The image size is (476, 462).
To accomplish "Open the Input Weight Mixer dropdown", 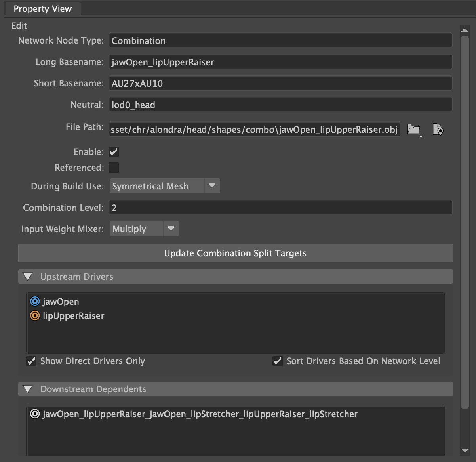I will point(144,229).
